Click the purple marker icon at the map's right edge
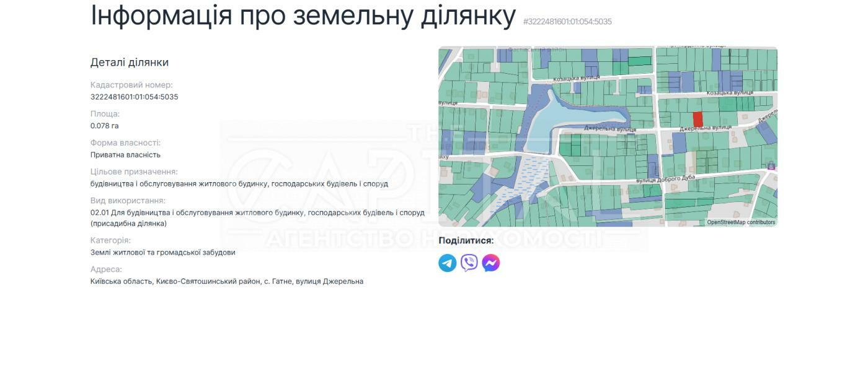The image size is (868, 371). [x=771, y=166]
